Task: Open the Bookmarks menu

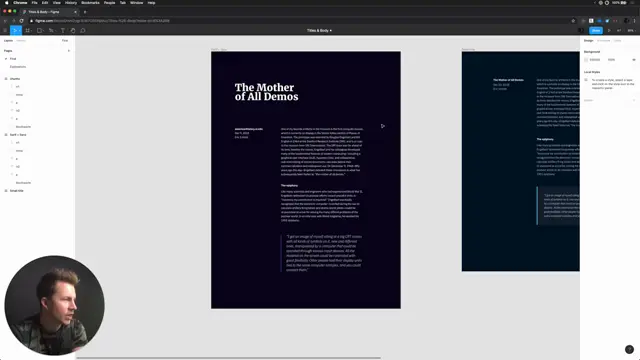Action: pyautogui.click(x=90, y=2)
